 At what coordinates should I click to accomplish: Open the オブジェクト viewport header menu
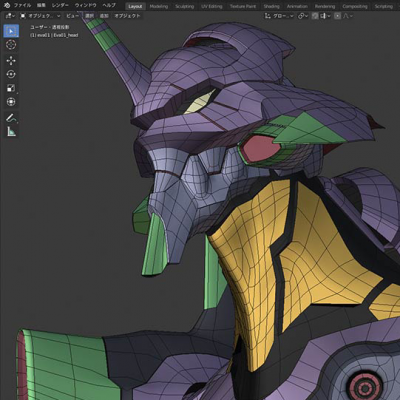coord(127,16)
